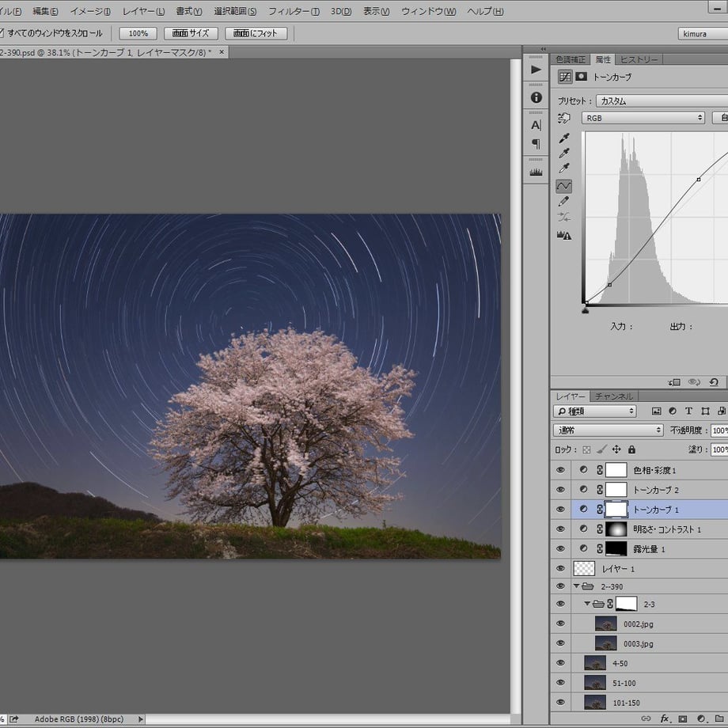This screenshot has width=728, height=728.
Task: Open the Histogram panel icon
Action: pos(536,173)
